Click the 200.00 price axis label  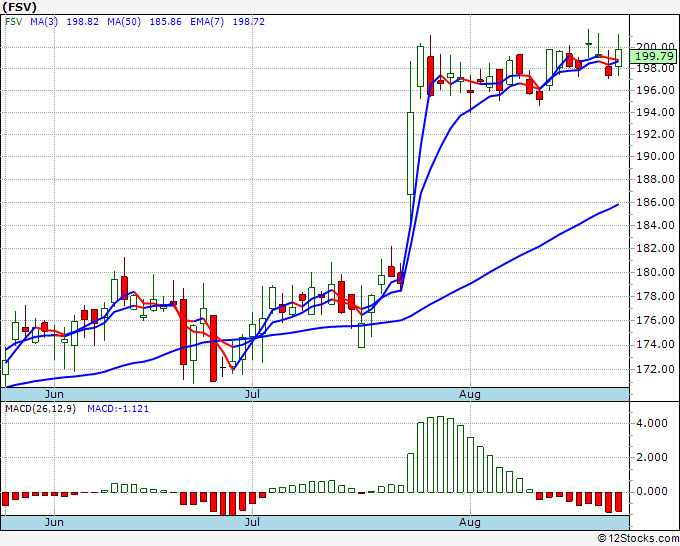point(655,46)
